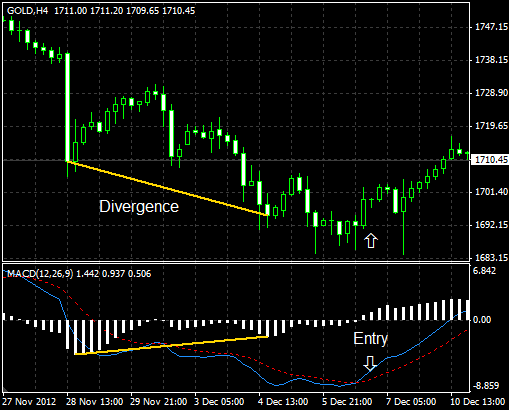Click the tall white candle on 28 Nov

pyautogui.click(x=68, y=107)
